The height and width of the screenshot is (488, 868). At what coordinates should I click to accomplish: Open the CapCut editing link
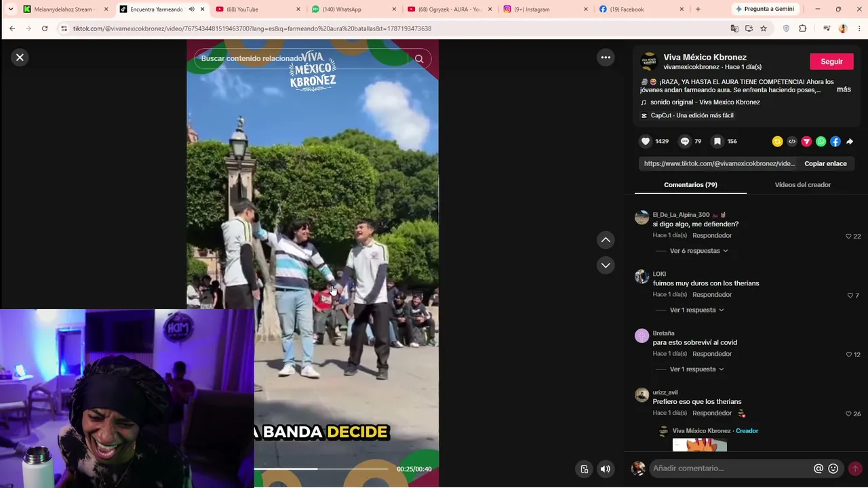click(x=692, y=116)
